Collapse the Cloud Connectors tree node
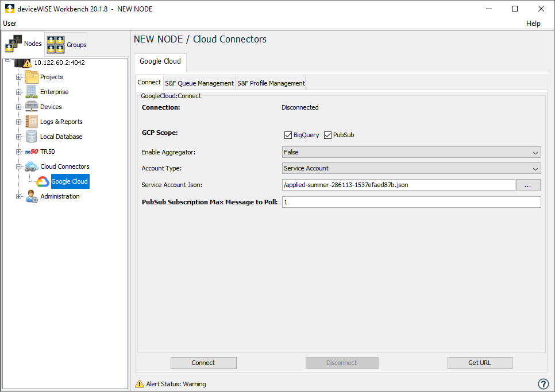555x392 pixels. tap(18, 166)
